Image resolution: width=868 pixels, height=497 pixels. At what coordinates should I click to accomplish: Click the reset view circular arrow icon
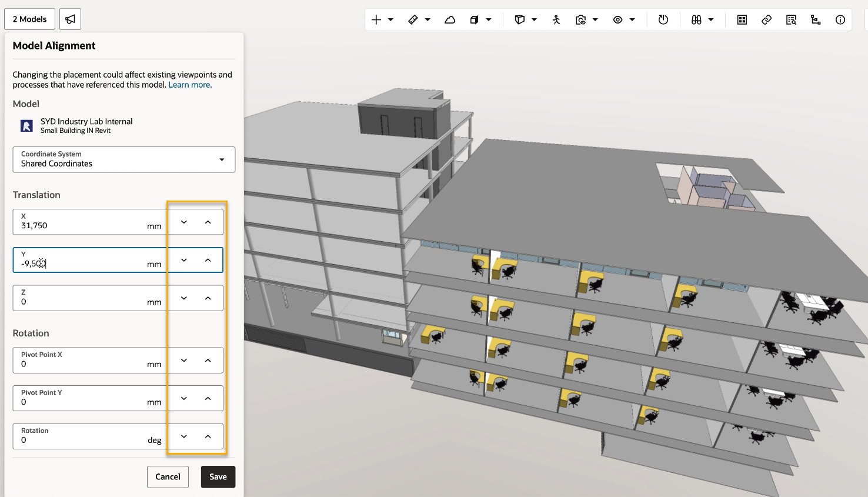663,20
